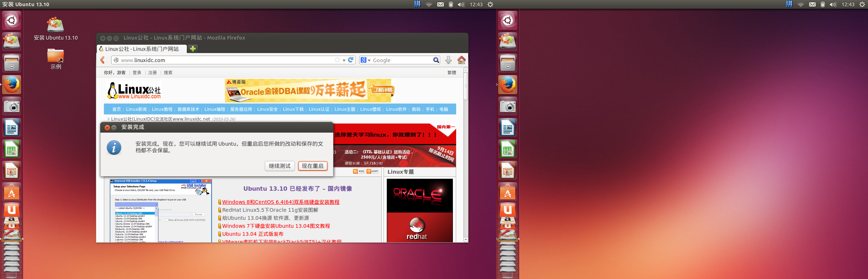Open the Ubuntu Dash on the left monitor launcher
868x279 pixels.
click(12, 20)
